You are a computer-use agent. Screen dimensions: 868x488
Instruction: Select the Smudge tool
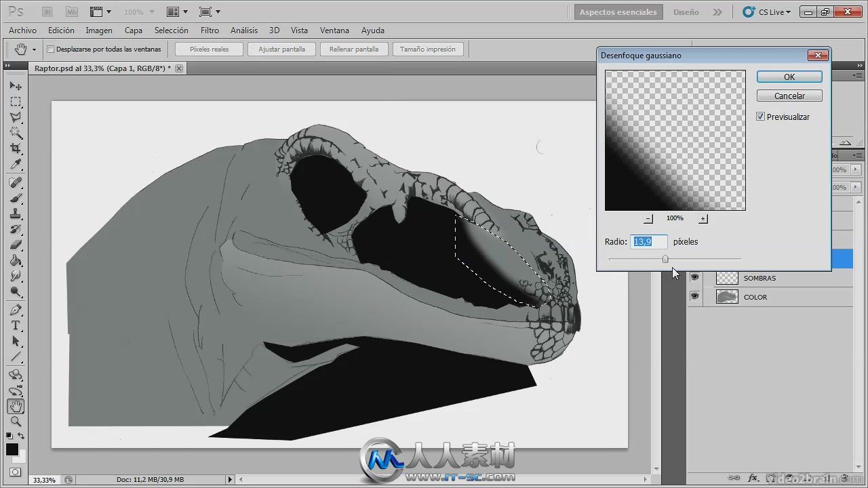pyautogui.click(x=16, y=277)
